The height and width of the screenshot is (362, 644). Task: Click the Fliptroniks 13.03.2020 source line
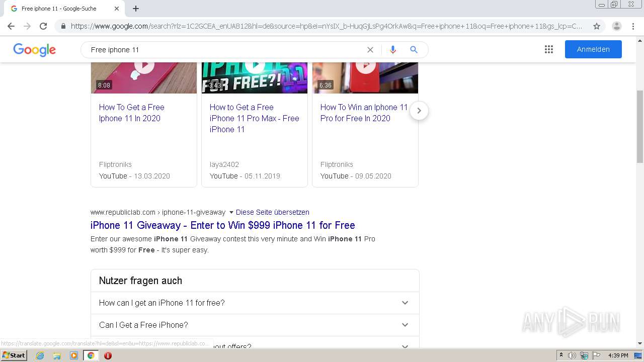(134, 176)
